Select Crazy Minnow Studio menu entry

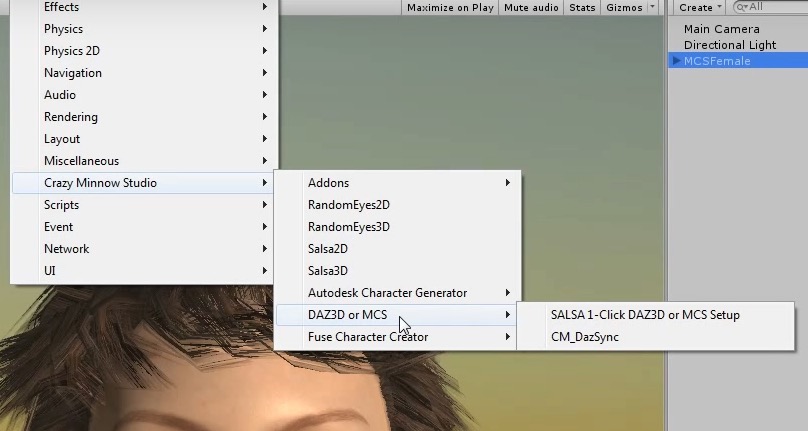[144, 183]
